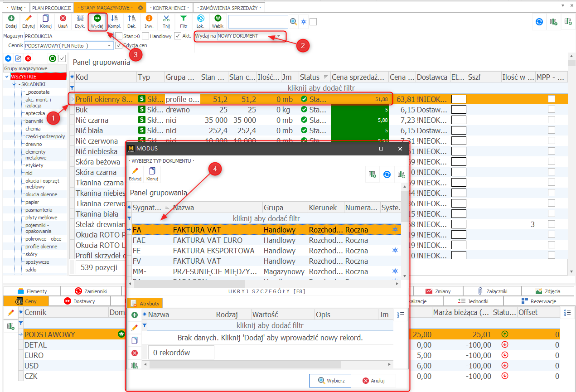Switch to the KONTRAHENCI tab
Image resolution: width=576 pixels, height=392 pixels.
(x=169, y=8)
